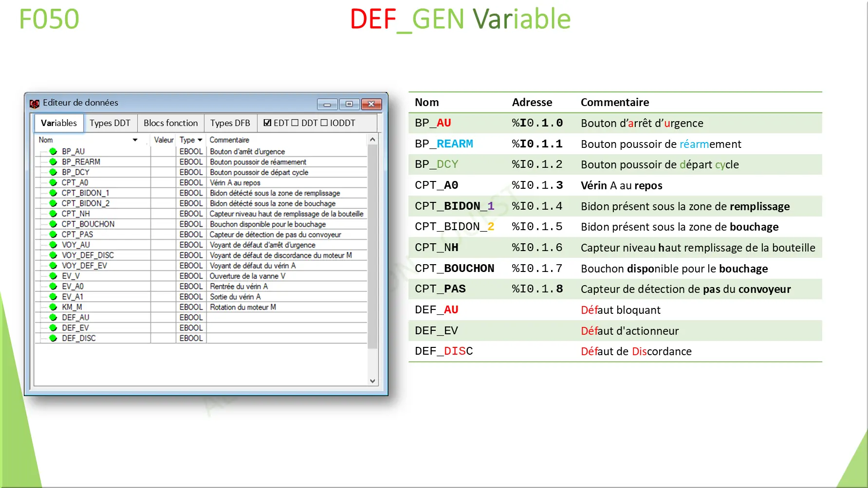
Task: Select the green icon next to VOY_DEF_DISC
Action: tap(53, 255)
